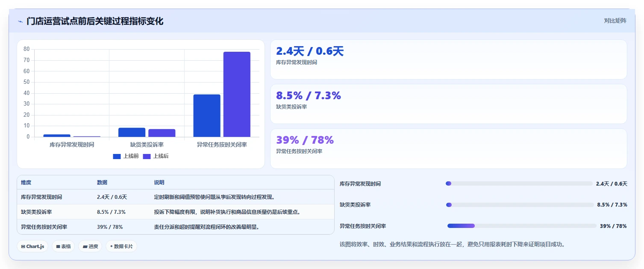Click the 异常任务按时关闭率 label beside progress bar
Screen dimensions: 644x269
(x=363, y=226)
